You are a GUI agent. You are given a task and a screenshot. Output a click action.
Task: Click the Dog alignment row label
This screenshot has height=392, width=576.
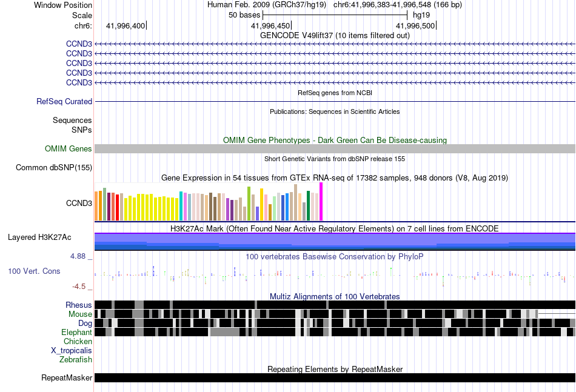(x=85, y=324)
